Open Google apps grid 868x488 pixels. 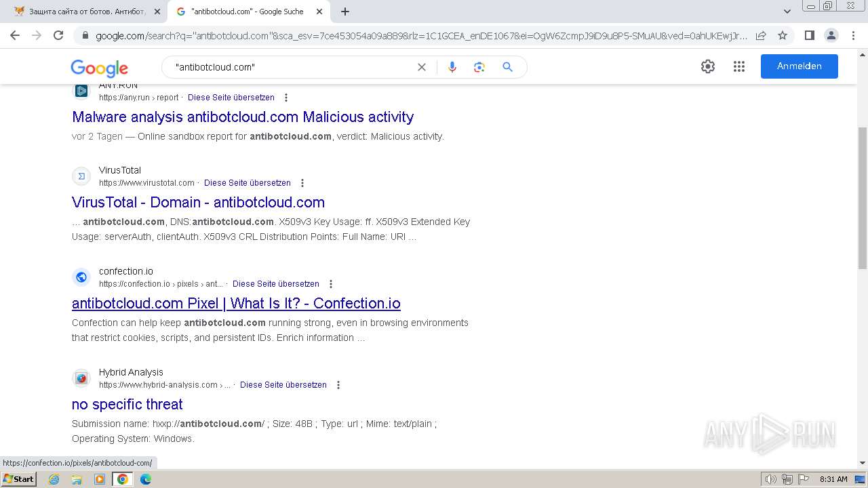pos(739,66)
